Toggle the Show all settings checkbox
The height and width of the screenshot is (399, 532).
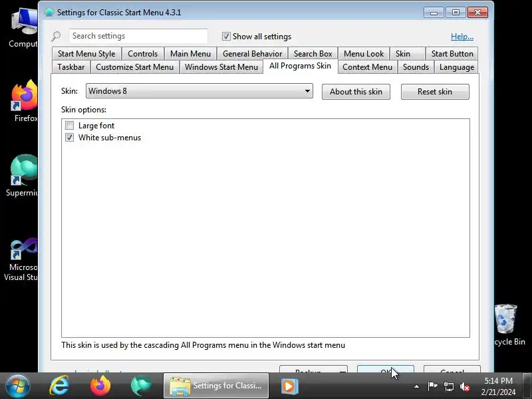[x=226, y=37]
